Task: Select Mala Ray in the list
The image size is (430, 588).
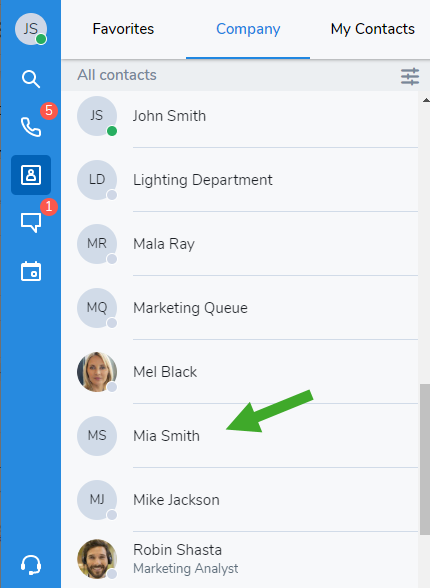Action: (x=240, y=244)
